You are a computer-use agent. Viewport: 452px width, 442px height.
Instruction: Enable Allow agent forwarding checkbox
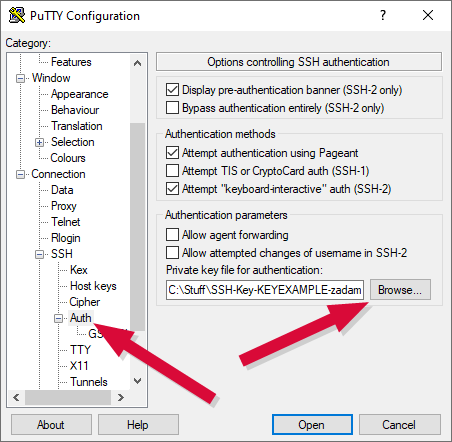coord(172,235)
